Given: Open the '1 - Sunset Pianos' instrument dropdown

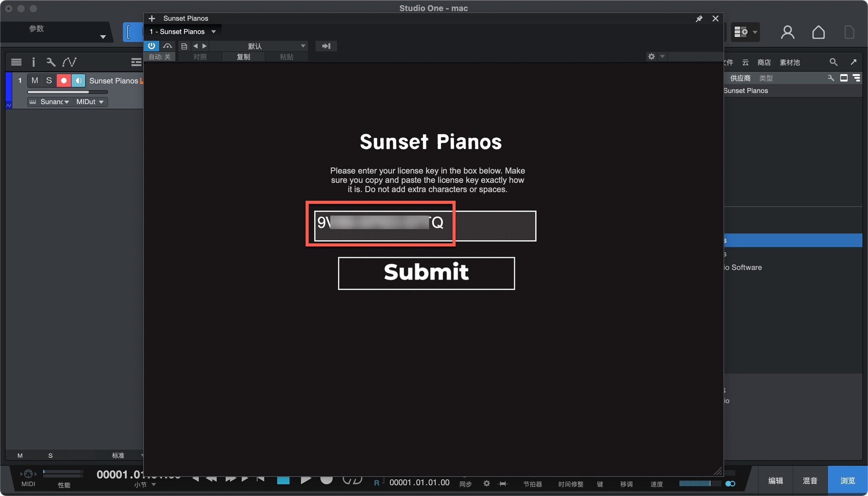Looking at the screenshot, I should point(183,32).
